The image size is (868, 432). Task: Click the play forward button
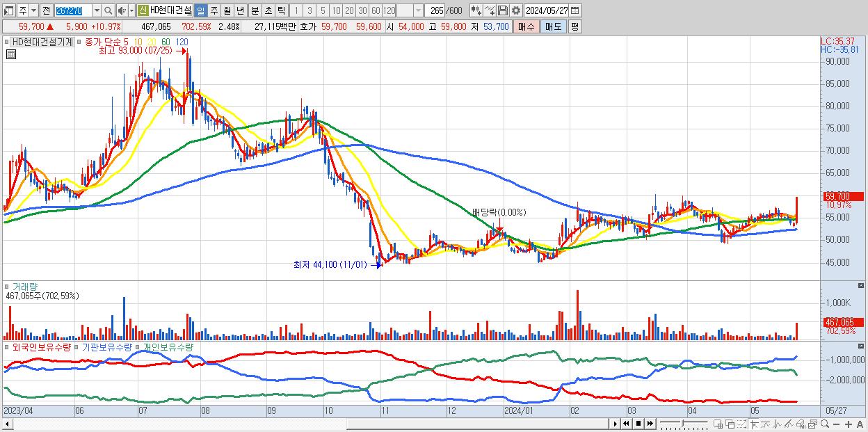(x=616, y=424)
